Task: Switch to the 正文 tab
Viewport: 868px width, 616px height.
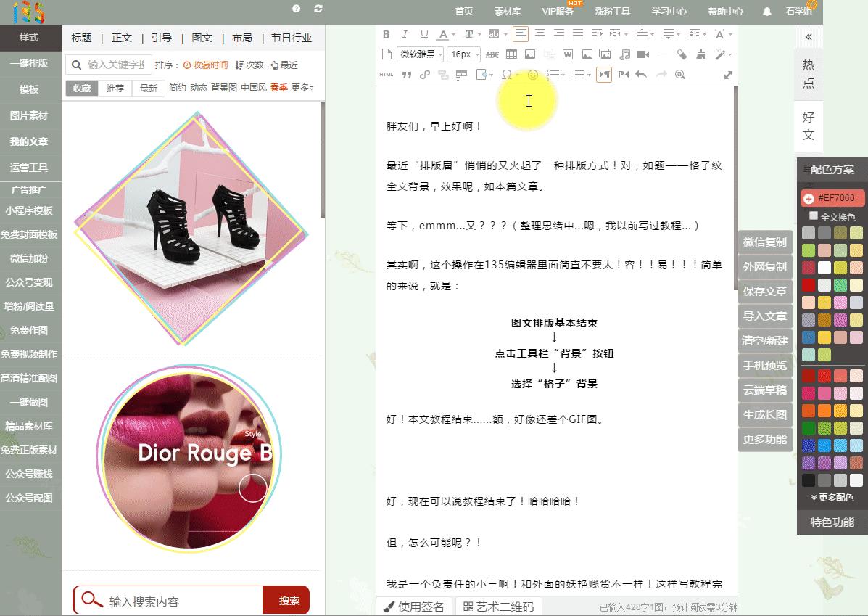Action: [x=122, y=38]
